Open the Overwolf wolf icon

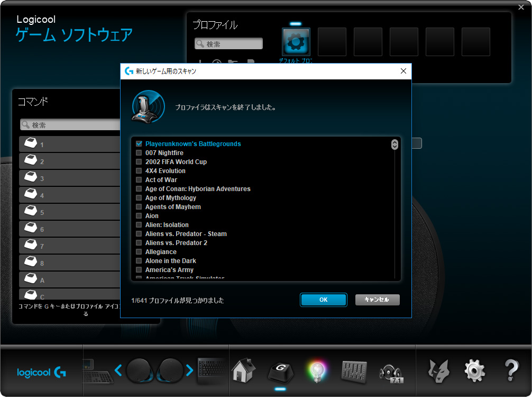[x=439, y=371]
